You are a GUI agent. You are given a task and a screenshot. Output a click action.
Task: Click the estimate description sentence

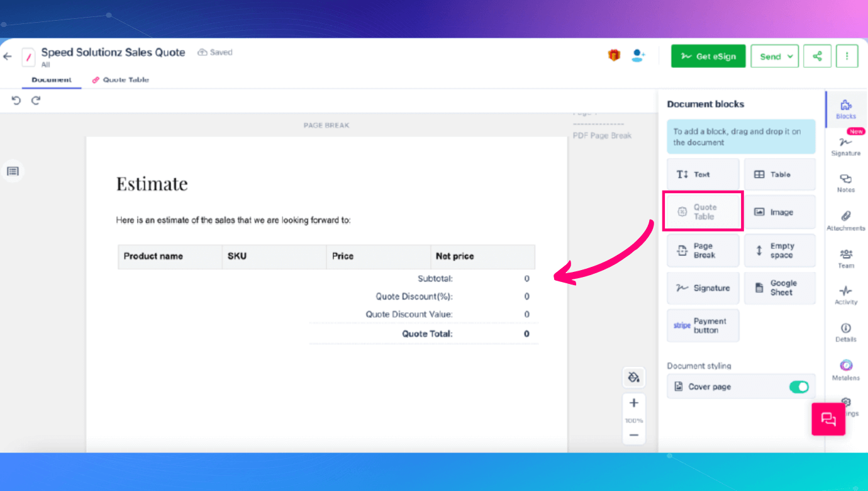pos(233,220)
